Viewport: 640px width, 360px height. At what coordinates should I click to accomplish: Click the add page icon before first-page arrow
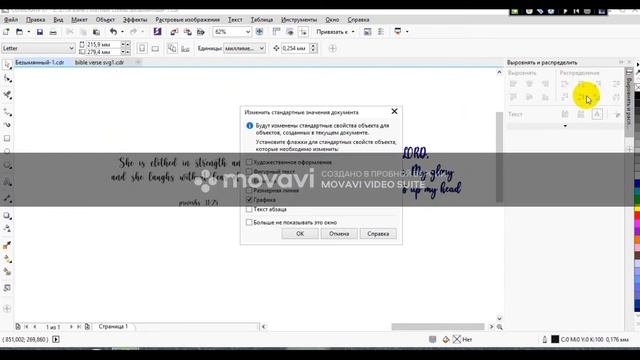tap(18, 327)
